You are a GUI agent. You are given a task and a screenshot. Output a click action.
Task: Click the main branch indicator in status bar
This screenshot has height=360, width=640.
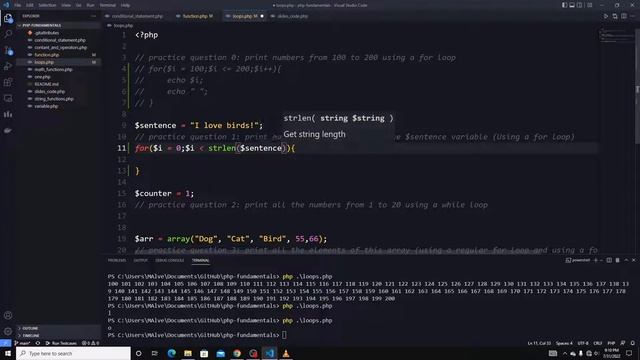[23, 343]
